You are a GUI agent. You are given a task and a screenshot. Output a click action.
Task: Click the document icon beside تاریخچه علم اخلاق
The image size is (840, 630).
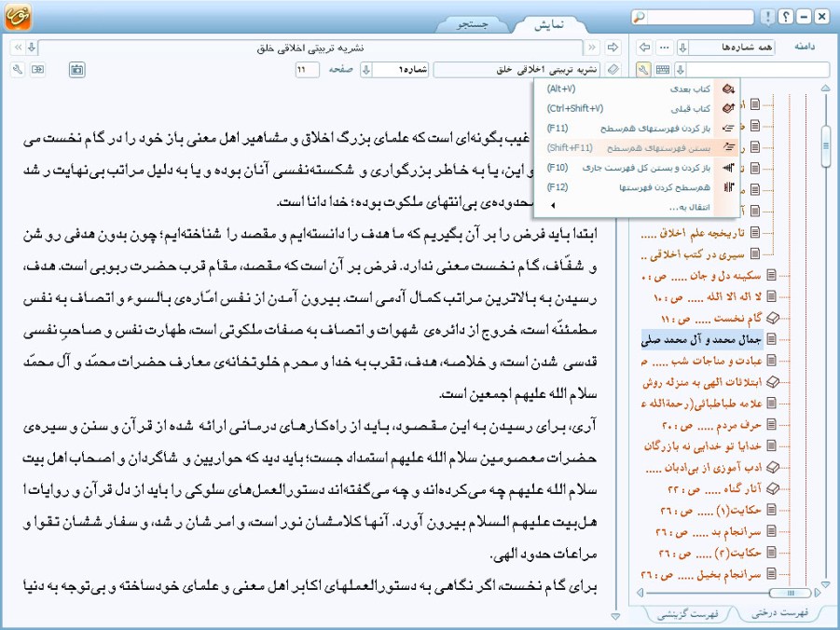tap(755, 232)
